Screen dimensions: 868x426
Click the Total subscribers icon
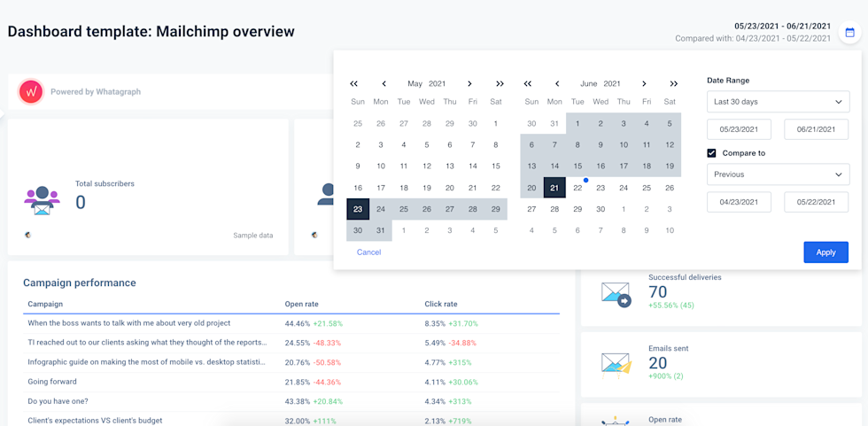42,200
